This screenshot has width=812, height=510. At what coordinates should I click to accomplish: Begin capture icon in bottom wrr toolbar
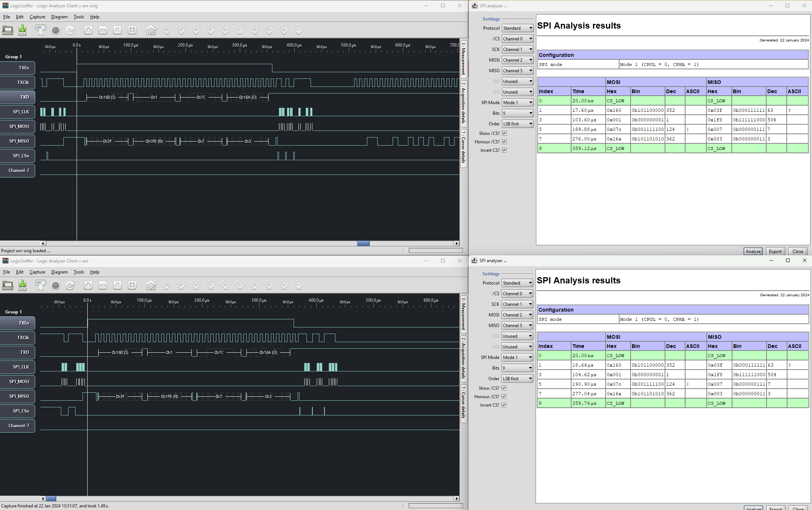pos(41,285)
